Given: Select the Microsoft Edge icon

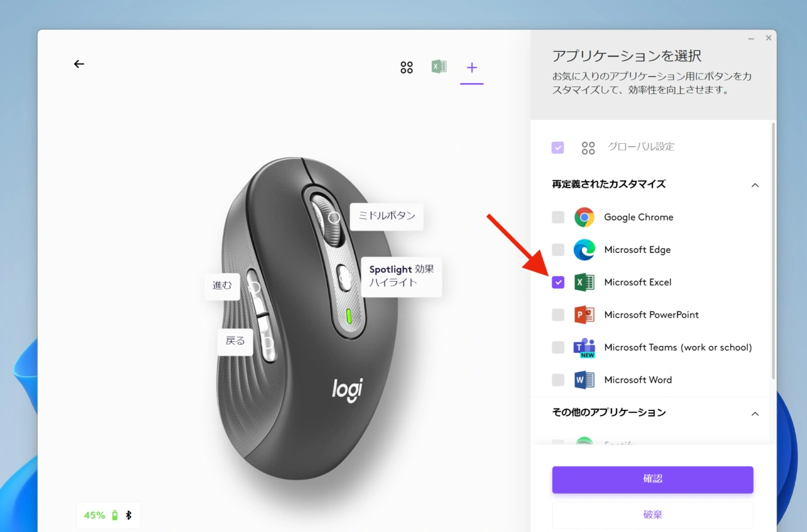Looking at the screenshot, I should tap(584, 250).
